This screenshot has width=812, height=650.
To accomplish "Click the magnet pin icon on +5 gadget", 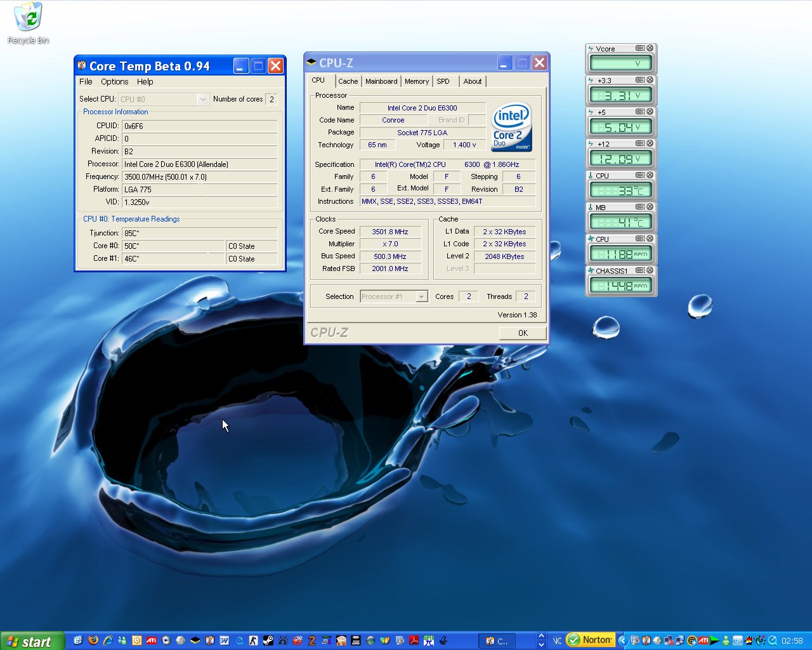I will [x=641, y=112].
